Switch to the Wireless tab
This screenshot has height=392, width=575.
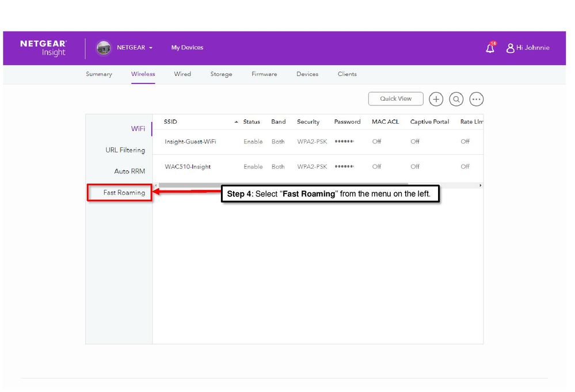click(x=143, y=74)
